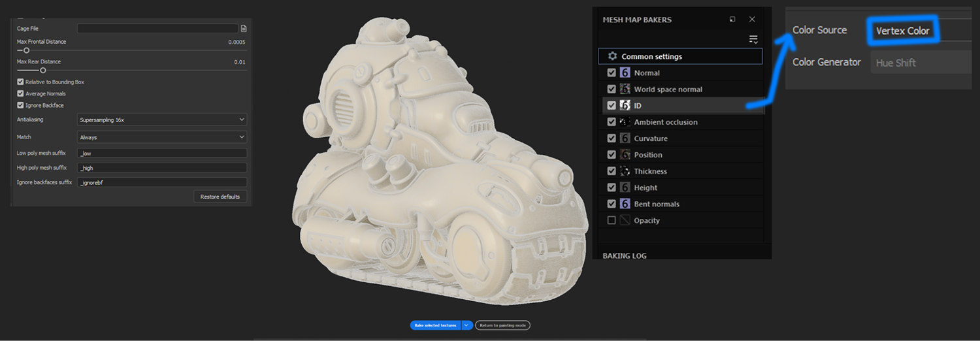The width and height of the screenshot is (980, 341).
Task: Click the Max Frontal Distance value 0.0005
Action: pyautogui.click(x=237, y=42)
